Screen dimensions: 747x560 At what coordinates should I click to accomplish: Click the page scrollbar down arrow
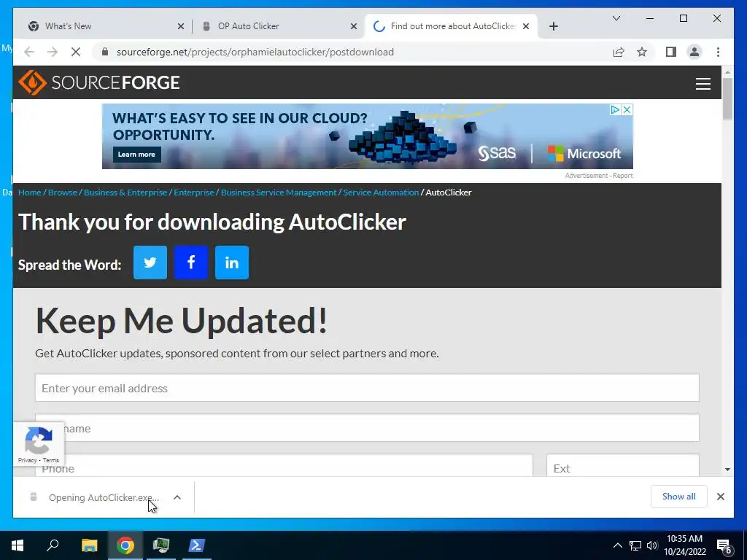coord(727,470)
